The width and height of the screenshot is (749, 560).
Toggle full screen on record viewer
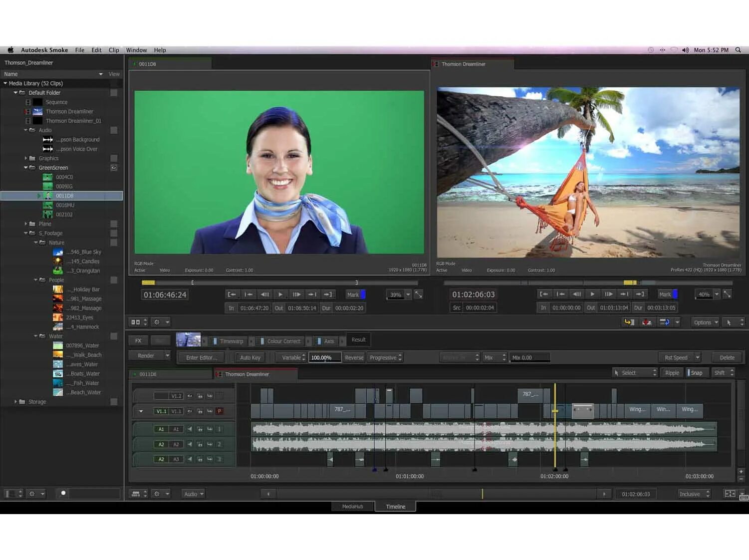pyautogui.click(x=728, y=294)
